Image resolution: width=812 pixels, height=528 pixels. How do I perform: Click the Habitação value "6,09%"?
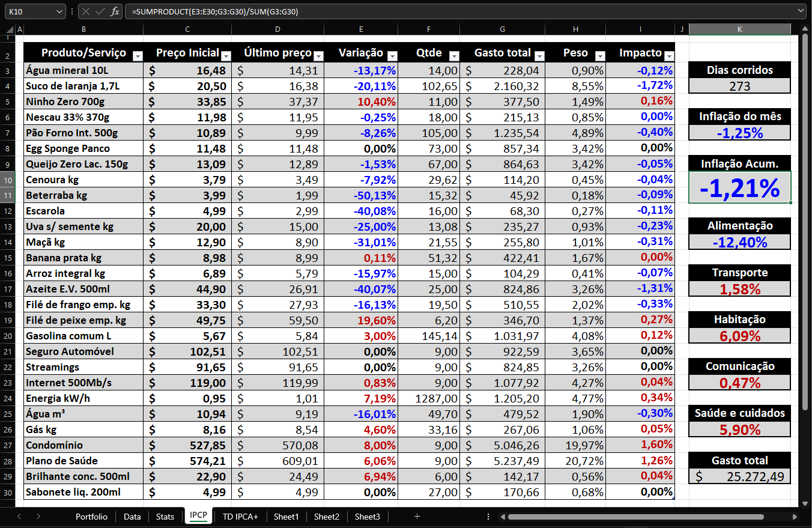pos(739,336)
